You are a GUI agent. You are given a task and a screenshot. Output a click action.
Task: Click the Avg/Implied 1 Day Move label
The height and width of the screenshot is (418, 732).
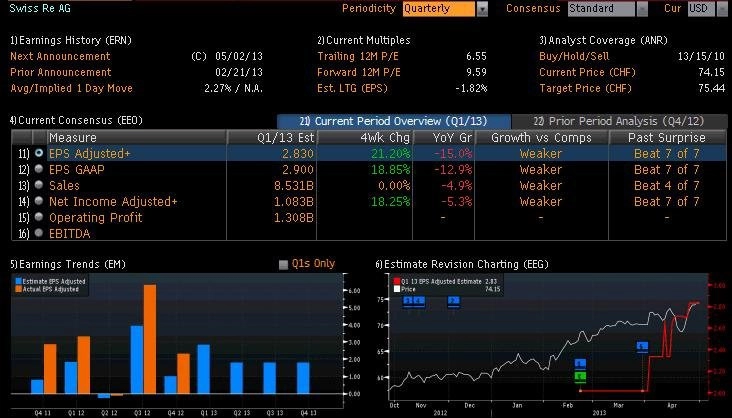[x=71, y=88]
